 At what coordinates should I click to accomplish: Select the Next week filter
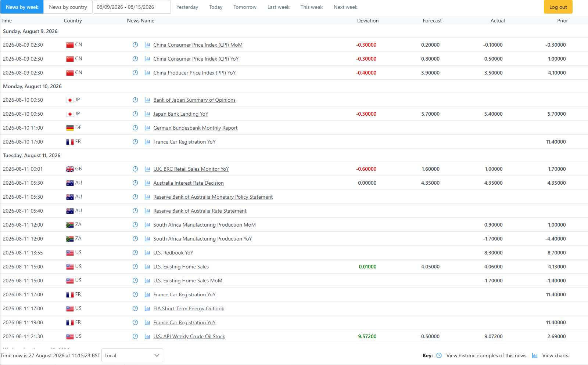(345, 7)
